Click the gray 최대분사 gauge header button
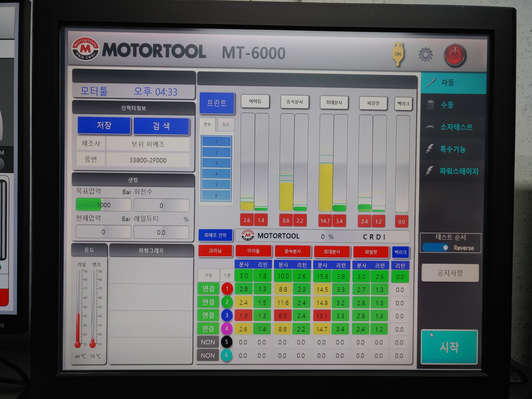This screenshot has width=532, height=399. click(x=334, y=103)
